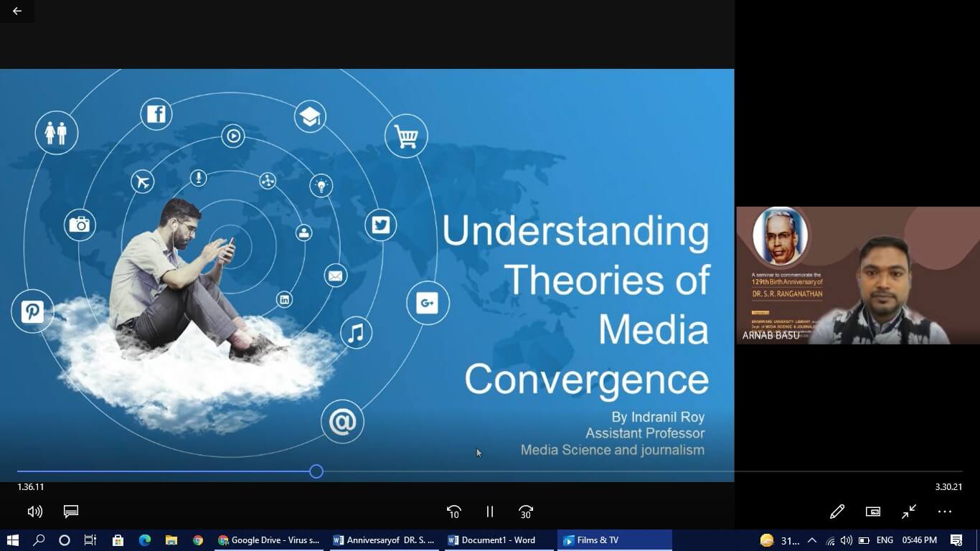Show hidden system tray icons
This screenshot has height=551, width=980.
pyautogui.click(x=812, y=540)
